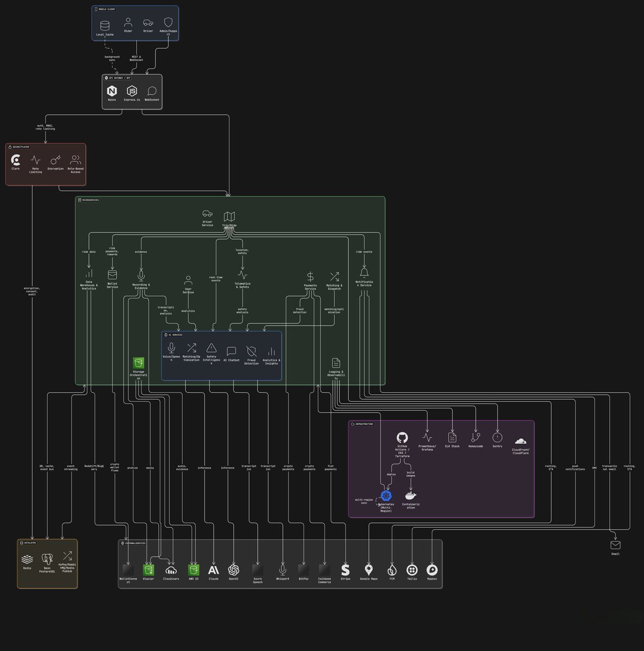Click the FCM Firebase flame icon
Screen dimensions: 644x651
point(392,570)
